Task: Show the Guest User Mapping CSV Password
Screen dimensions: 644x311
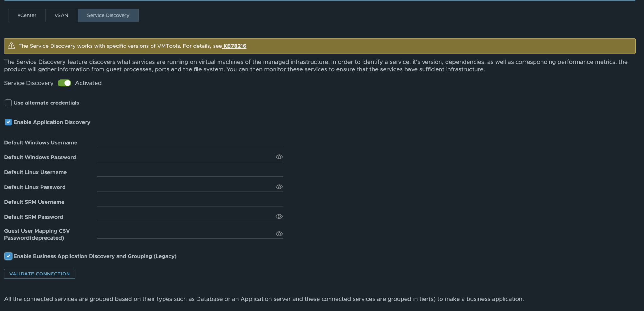Action: click(279, 234)
